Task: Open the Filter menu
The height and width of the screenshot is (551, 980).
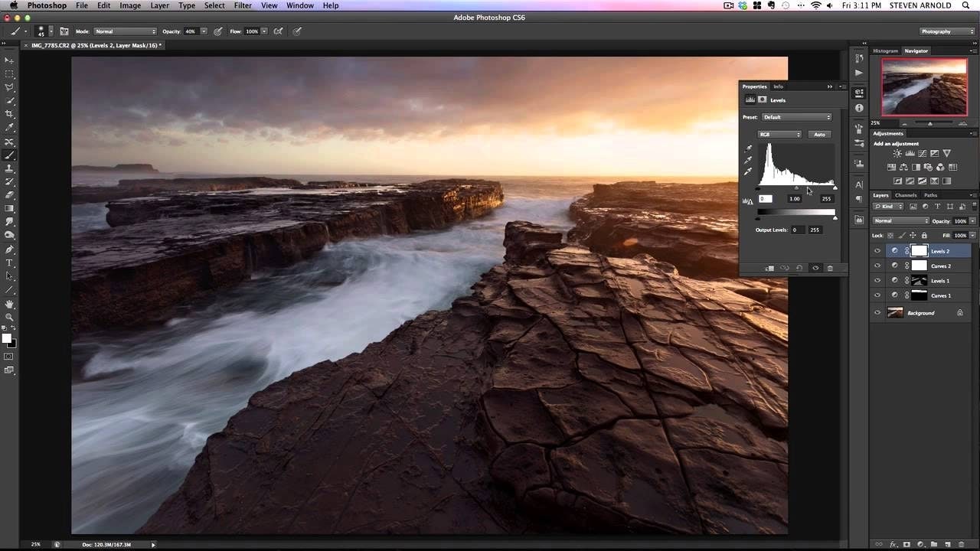Action: tap(243, 5)
